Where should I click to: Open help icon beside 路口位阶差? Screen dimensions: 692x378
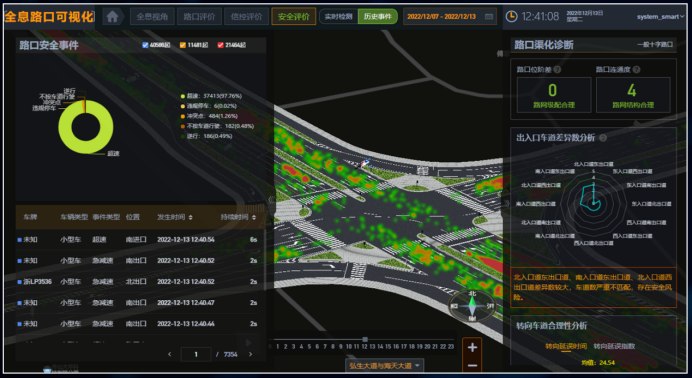pos(557,70)
